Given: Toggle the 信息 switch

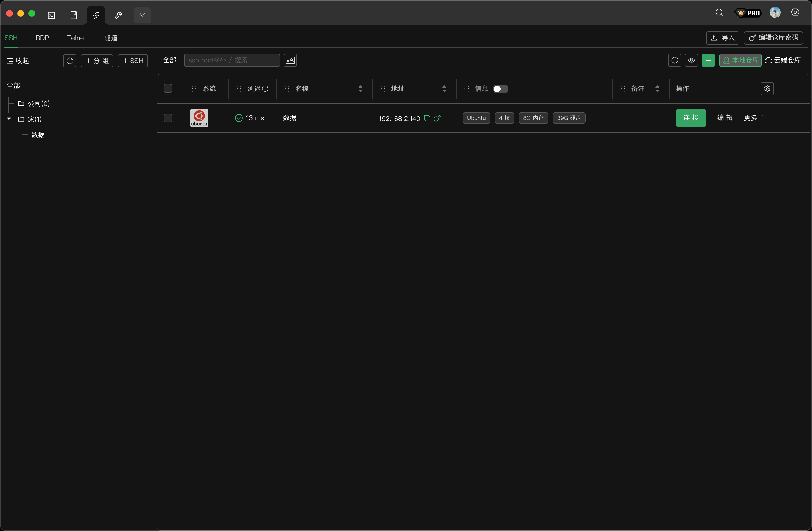Looking at the screenshot, I should click(500, 89).
